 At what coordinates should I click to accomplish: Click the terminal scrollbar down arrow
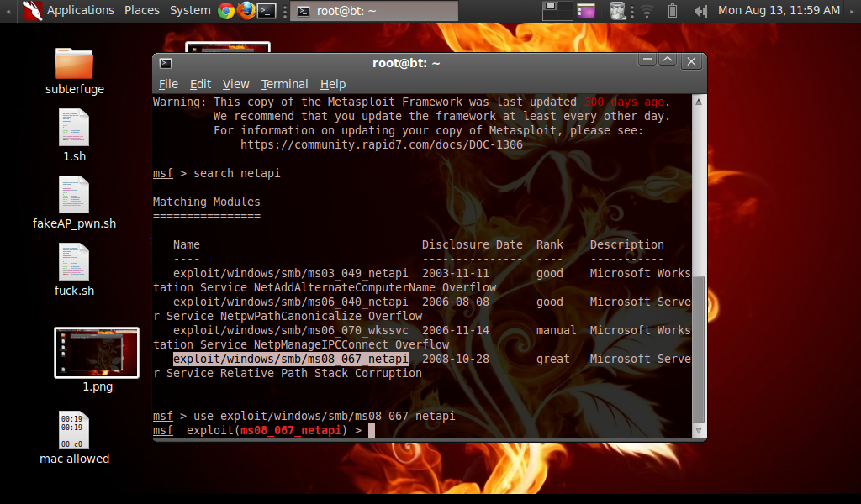(x=699, y=431)
